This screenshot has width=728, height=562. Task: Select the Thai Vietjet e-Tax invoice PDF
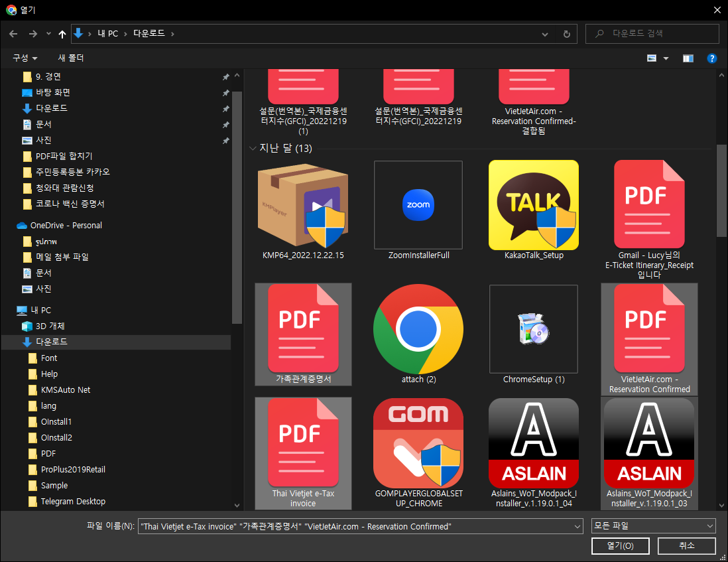pyautogui.click(x=303, y=453)
